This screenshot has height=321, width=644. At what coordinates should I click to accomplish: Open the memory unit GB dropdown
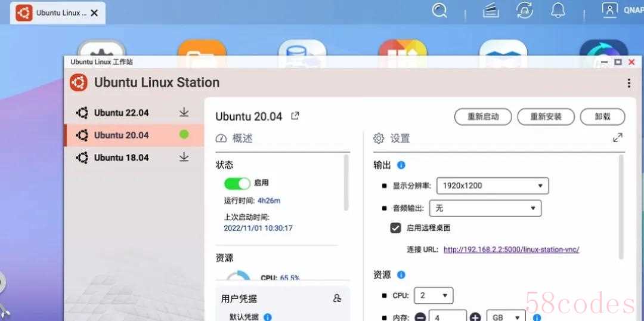(506, 317)
